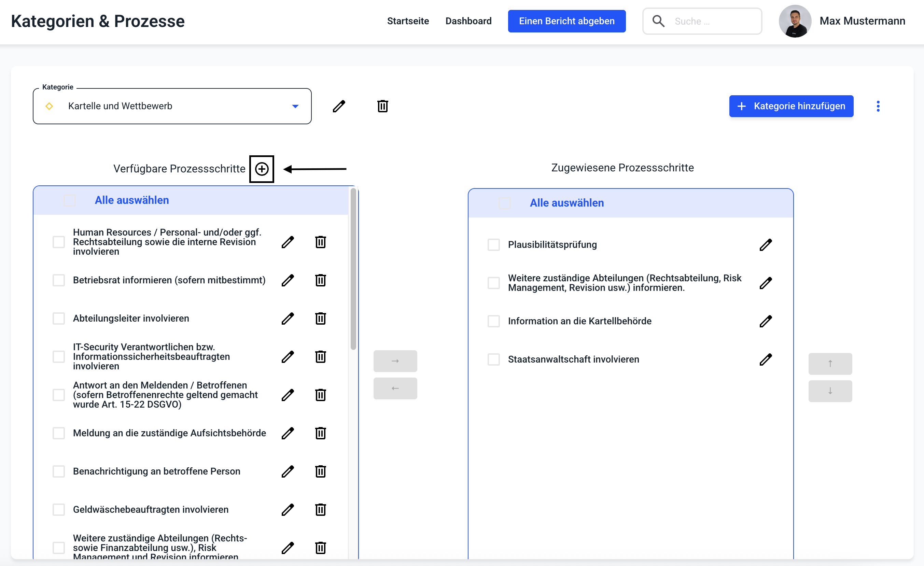
Task: Click Einen Bericht abgeben button
Action: click(x=566, y=21)
